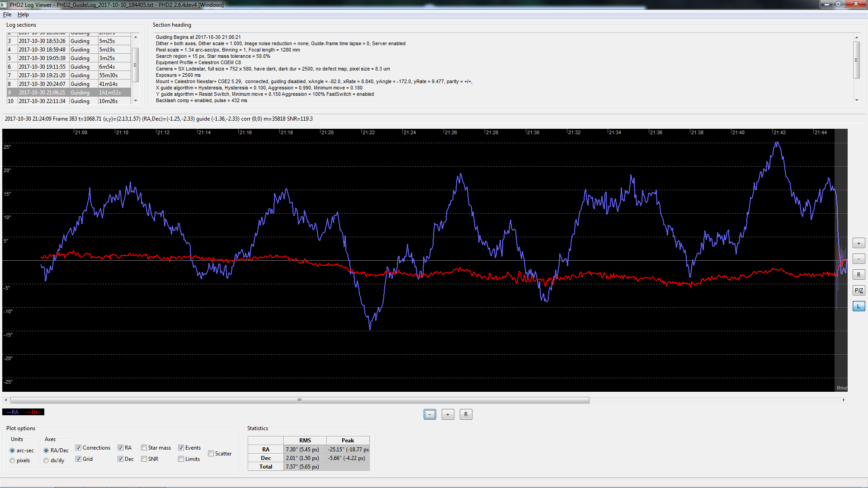
Task: Toggle the L lock button
Action: [859, 306]
